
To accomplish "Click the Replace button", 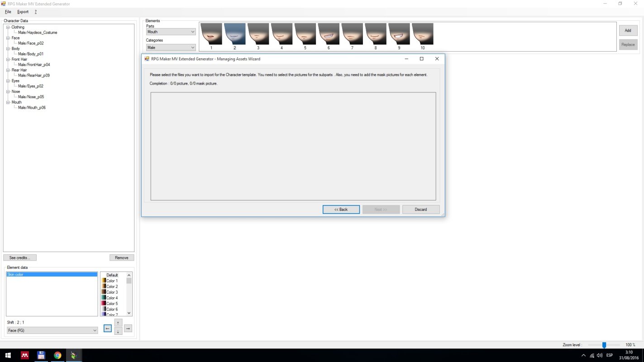I will click(x=628, y=44).
